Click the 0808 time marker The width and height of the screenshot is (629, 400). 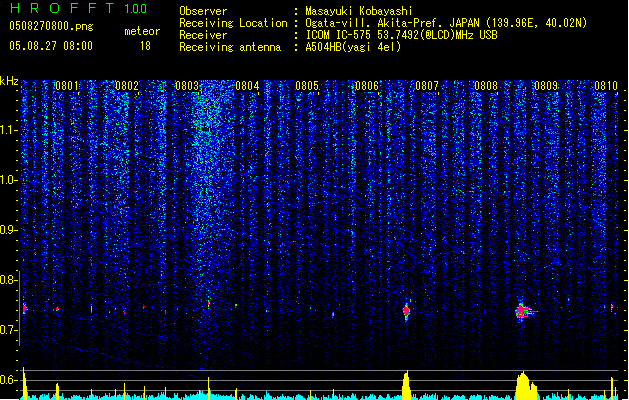tap(486, 86)
